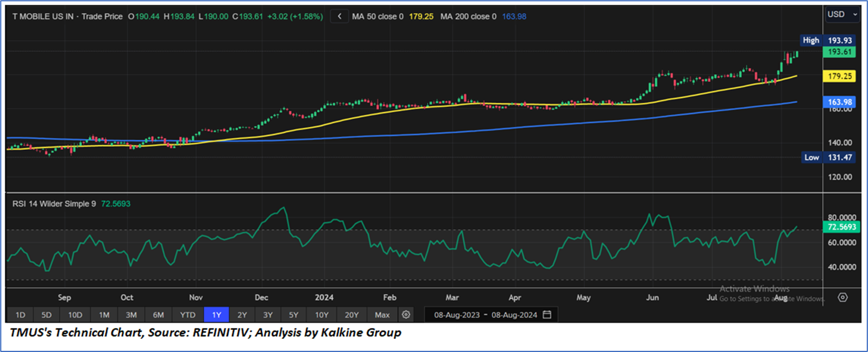Image resolution: width=868 pixels, height=352 pixels.
Task: Select the Max time range
Action: pos(382,315)
